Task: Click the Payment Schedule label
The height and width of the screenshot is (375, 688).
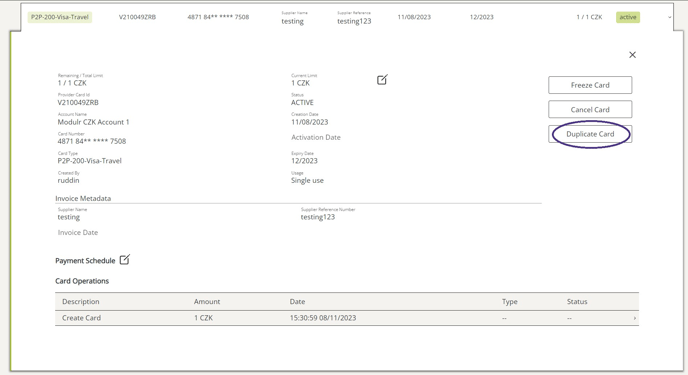Action: (85, 261)
